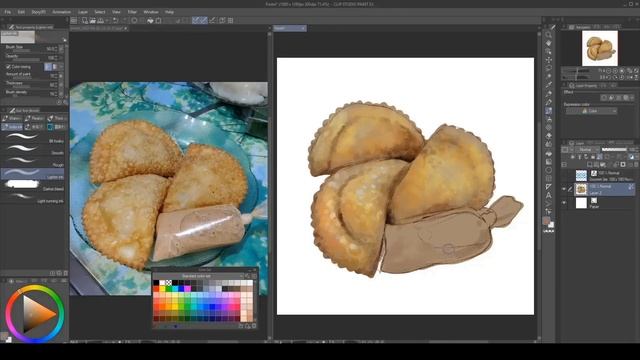The width and height of the screenshot is (640, 360).
Task: Pick the yellow swatch in color set
Action: (162, 289)
